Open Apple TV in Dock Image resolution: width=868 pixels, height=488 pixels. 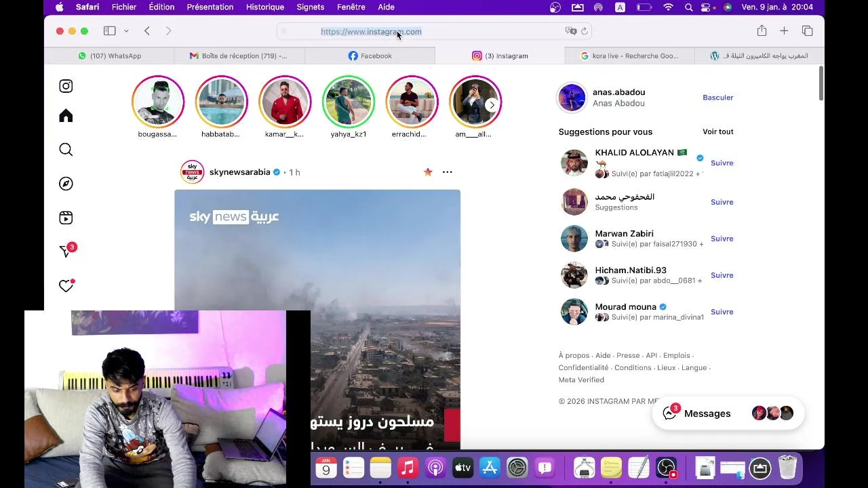click(462, 468)
